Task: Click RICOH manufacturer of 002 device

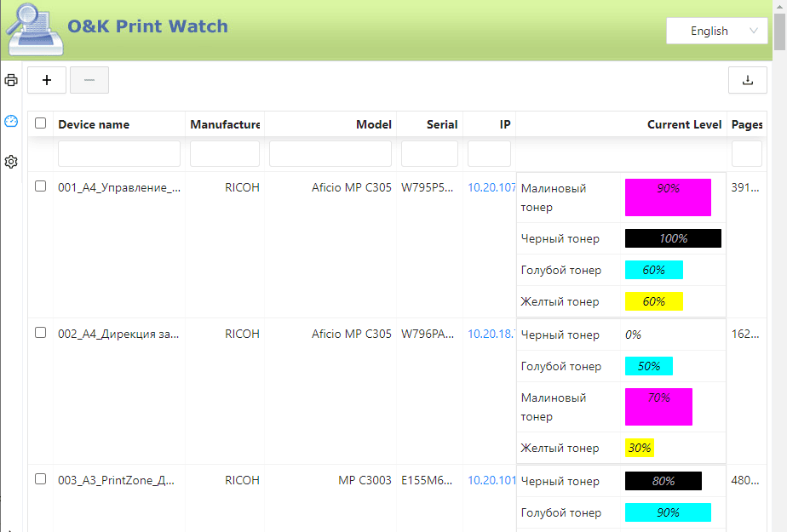Action: tap(243, 334)
